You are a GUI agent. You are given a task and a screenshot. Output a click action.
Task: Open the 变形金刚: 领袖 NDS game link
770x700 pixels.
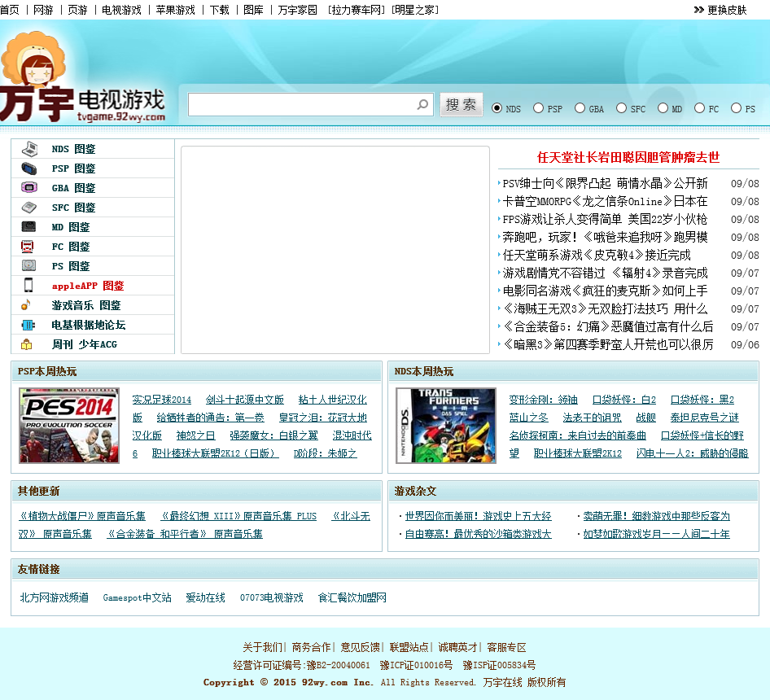(543, 400)
